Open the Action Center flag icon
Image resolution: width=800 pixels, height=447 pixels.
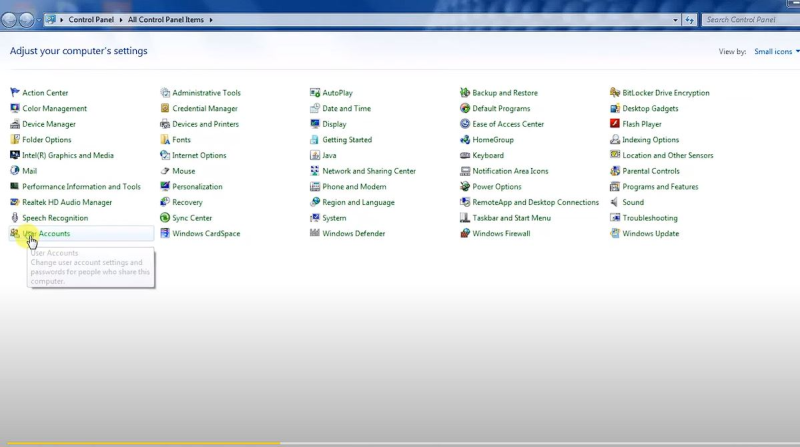(14, 92)
